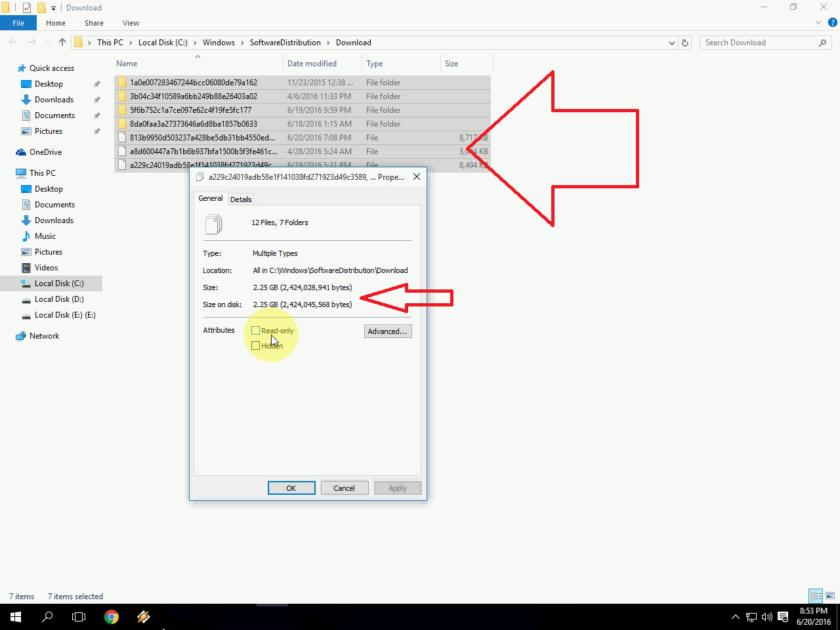Enable the Hidden attribute checkbox
The height and width of the screenshot is (630, 840).
(257, 345)
